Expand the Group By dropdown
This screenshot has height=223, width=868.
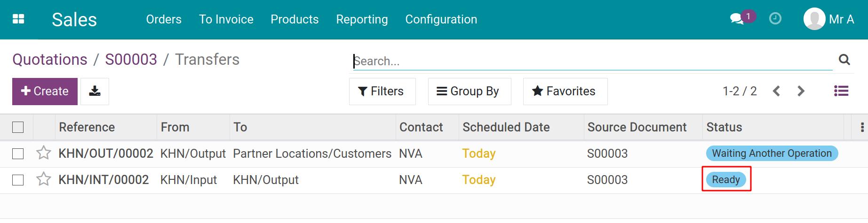tap(469, 91)
